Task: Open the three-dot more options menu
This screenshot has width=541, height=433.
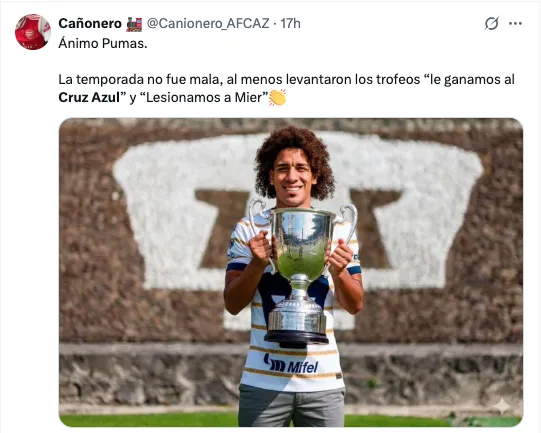Action: click(515, 23)
